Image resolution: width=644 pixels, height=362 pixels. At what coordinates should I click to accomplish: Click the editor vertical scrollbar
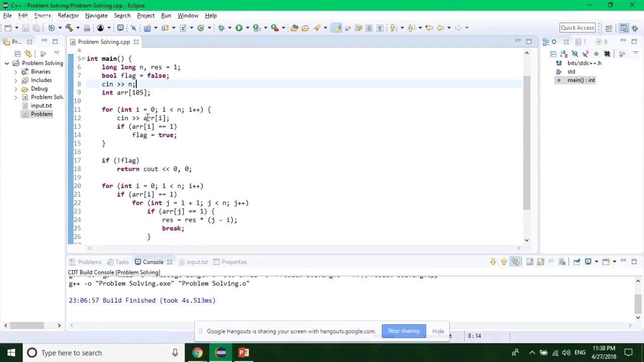pyautogui.click(x=527, y=142)
